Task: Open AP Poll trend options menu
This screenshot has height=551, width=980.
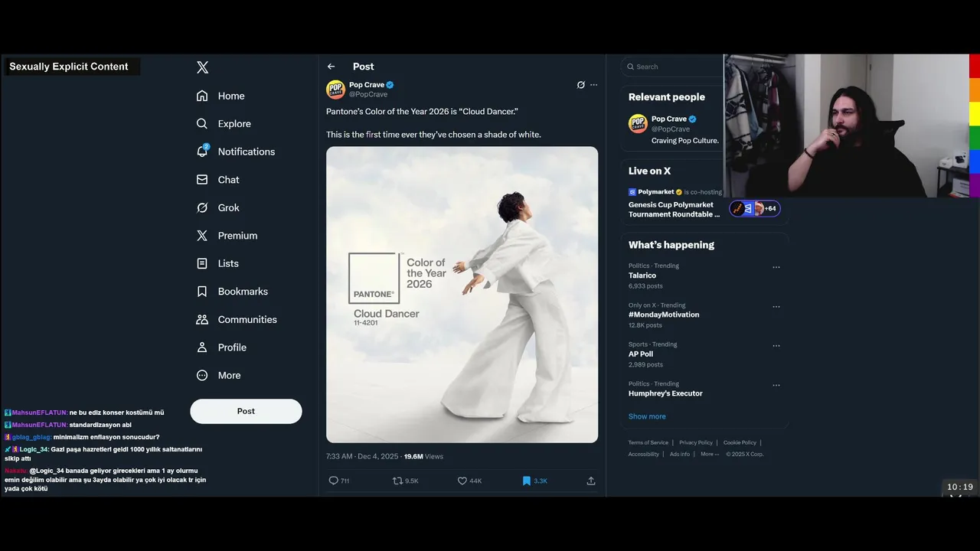Action: pos(776,346)
